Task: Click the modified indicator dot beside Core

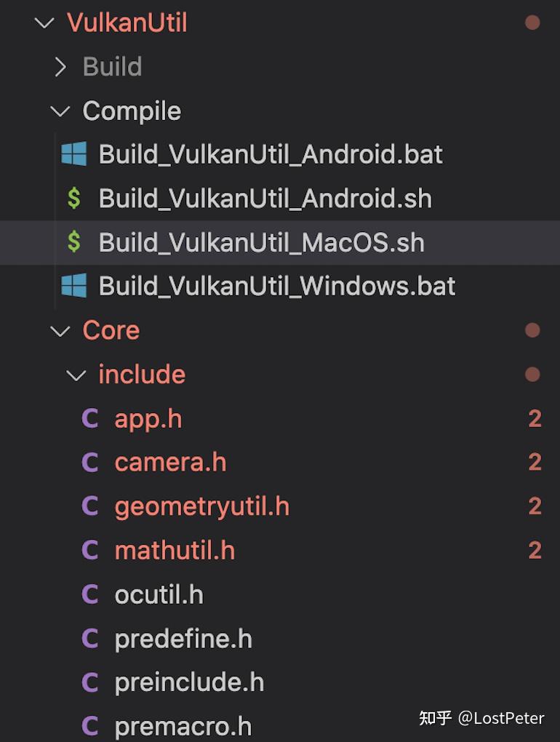Action: point(533,330)
